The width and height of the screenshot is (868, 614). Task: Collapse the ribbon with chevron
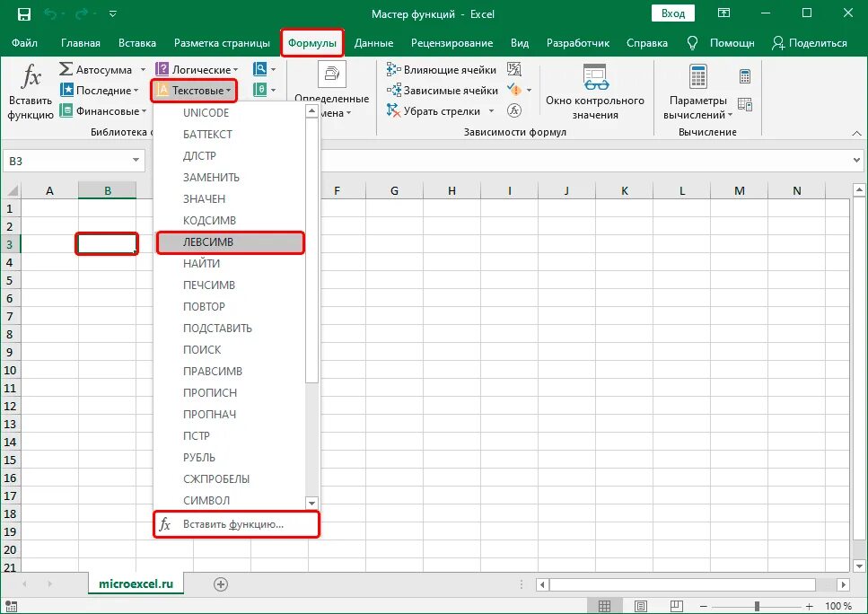tap(856, 134)
